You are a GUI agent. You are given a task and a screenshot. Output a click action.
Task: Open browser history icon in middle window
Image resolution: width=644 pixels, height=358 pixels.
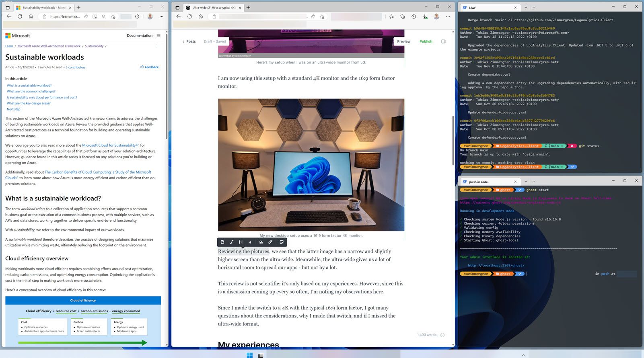[414, 16]
